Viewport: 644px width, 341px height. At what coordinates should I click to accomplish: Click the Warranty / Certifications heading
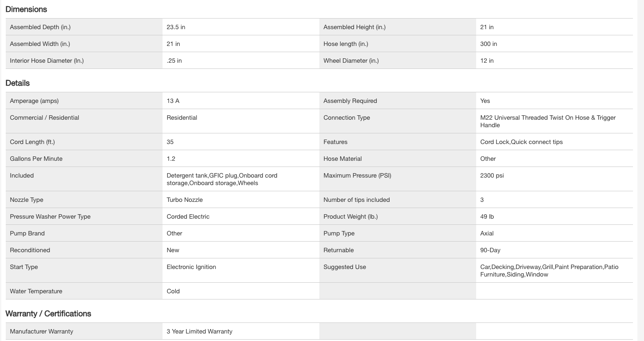[x=48, y=314]
